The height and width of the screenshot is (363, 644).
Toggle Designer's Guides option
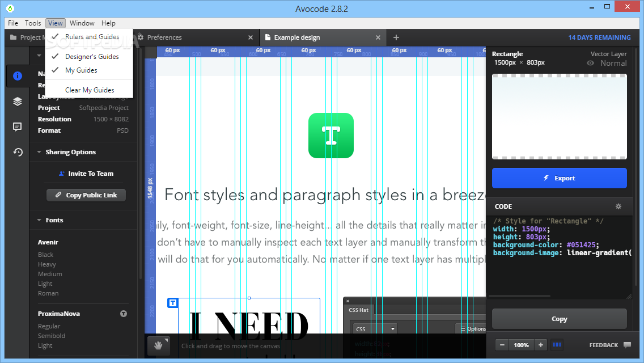89,56
